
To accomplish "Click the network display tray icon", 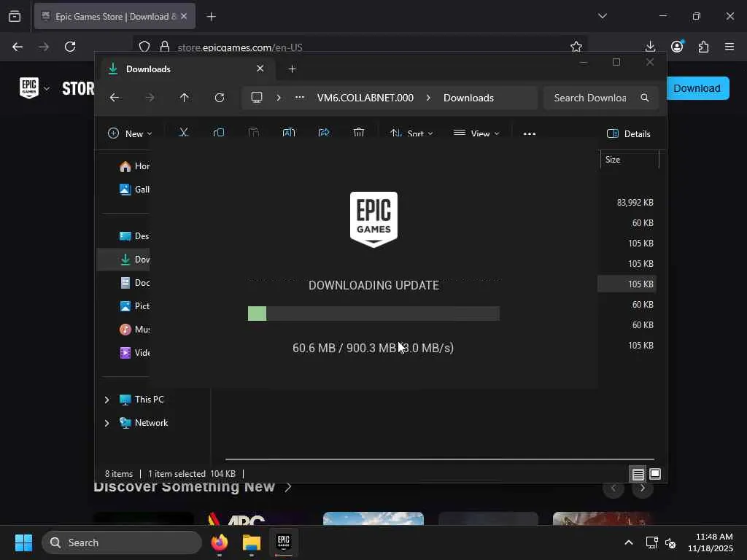I will click(651, 542).
